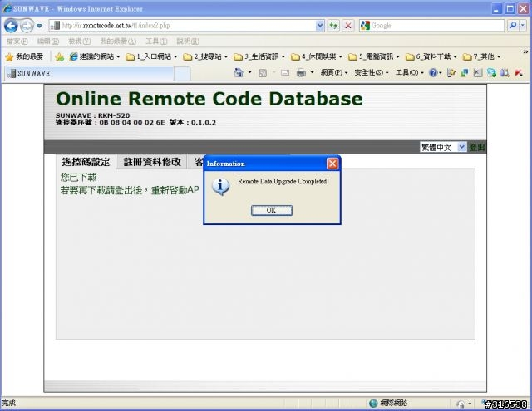Viewport: 532px width, 411px height.
Task: Click the Home icon in command bar
Action: (x=239, y=72)
